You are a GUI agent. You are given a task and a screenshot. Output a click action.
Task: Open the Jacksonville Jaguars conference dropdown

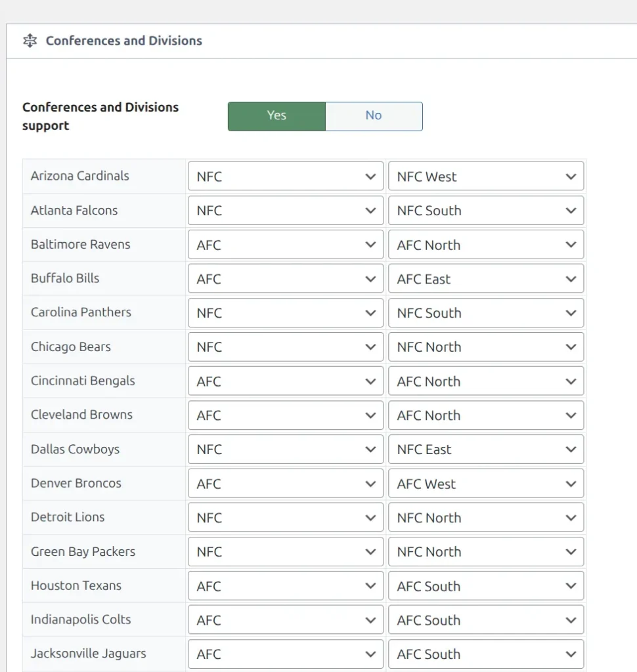point(285,654)
